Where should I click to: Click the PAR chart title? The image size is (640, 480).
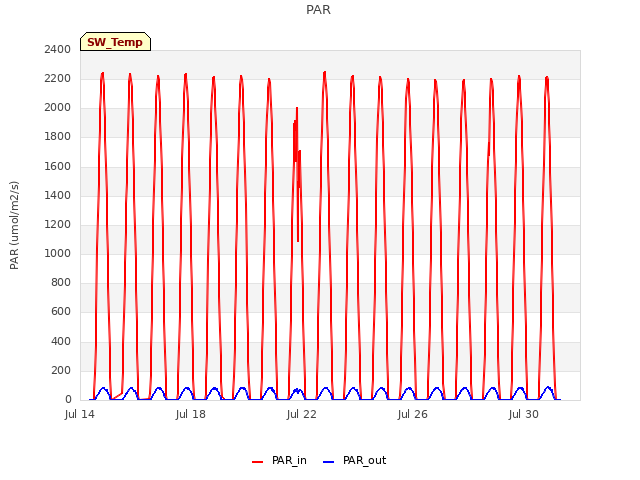(318, 9)
